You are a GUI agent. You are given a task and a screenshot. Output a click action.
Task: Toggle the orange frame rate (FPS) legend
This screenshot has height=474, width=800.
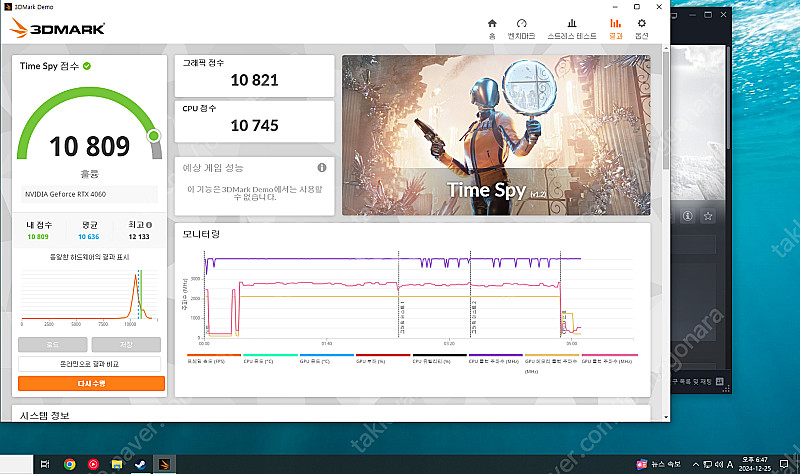pyautogui.click(x=213, y=359)
